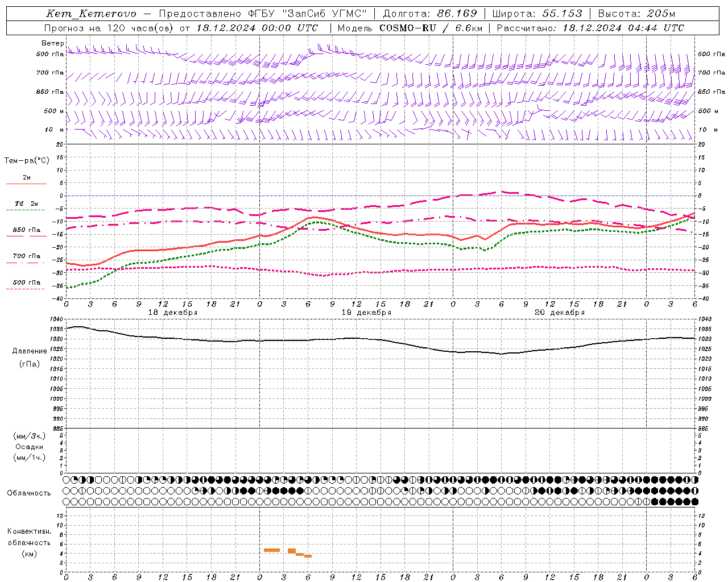Click the 2м solid line legend sample

tap(26, 184)
